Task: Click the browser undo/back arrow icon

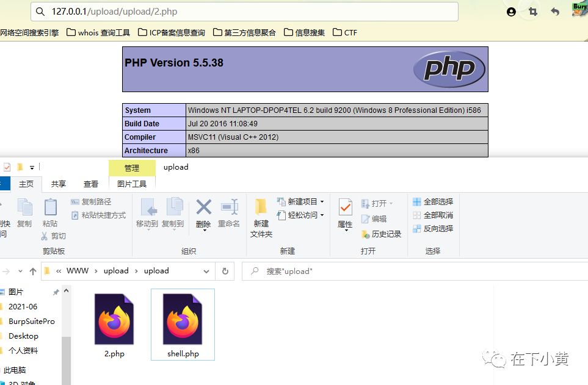Action: [555, 12]
